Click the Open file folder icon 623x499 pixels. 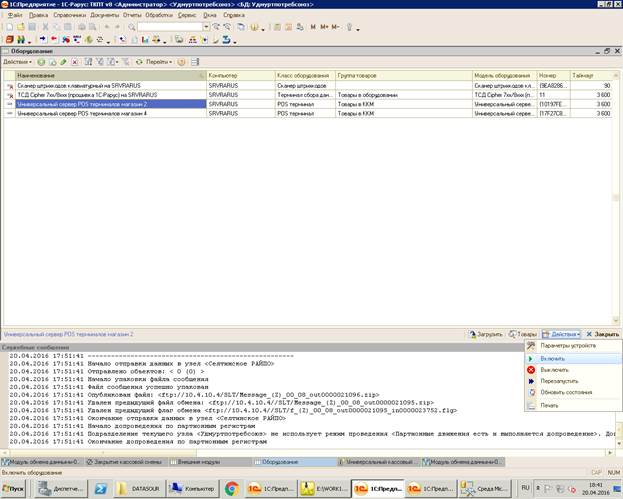pyautogui.click(x=21, y=27)
